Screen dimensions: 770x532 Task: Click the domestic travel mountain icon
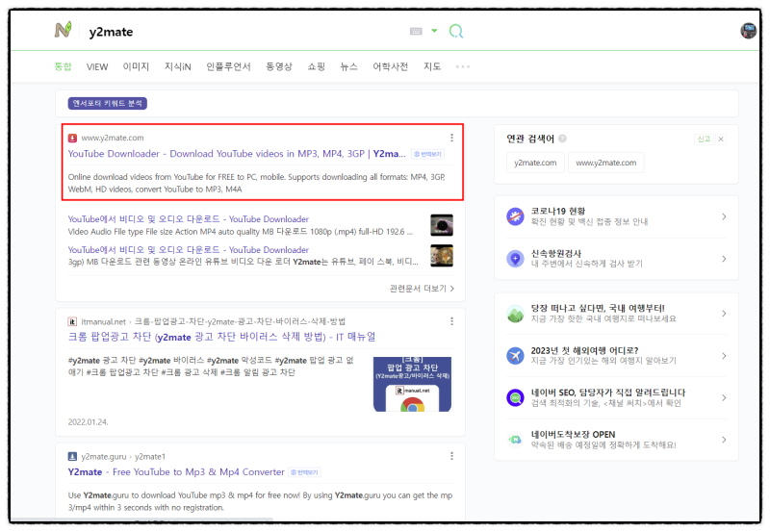[515, 313]
